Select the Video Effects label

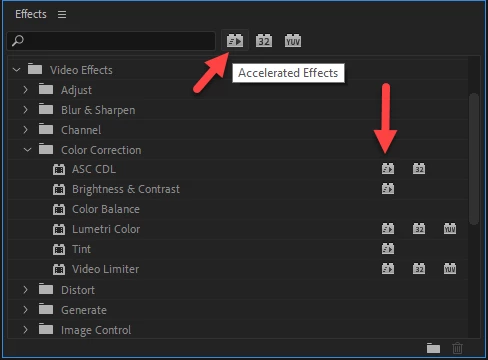pyautogui.click(x=81, y=70)
